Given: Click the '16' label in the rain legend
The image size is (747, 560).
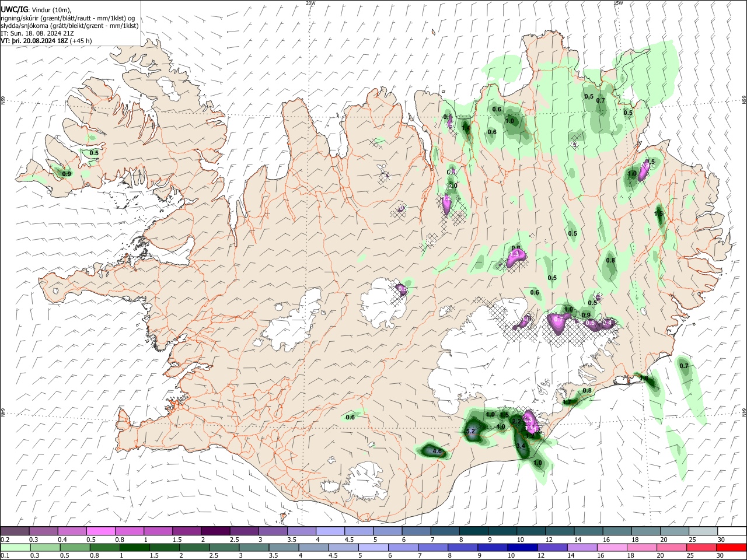Looking at the screenshot, I should pos(601,556).
